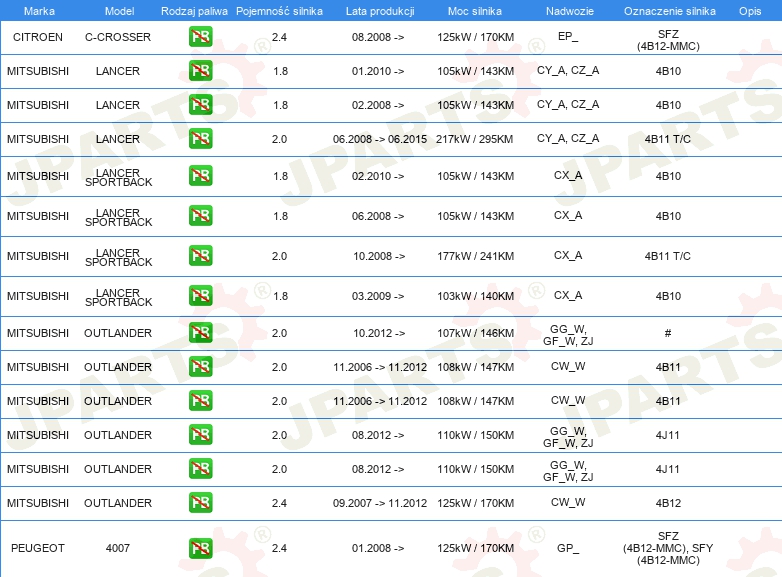Click the Lata produkcji column header
The image size is (782, 577).
coord(380,11)
